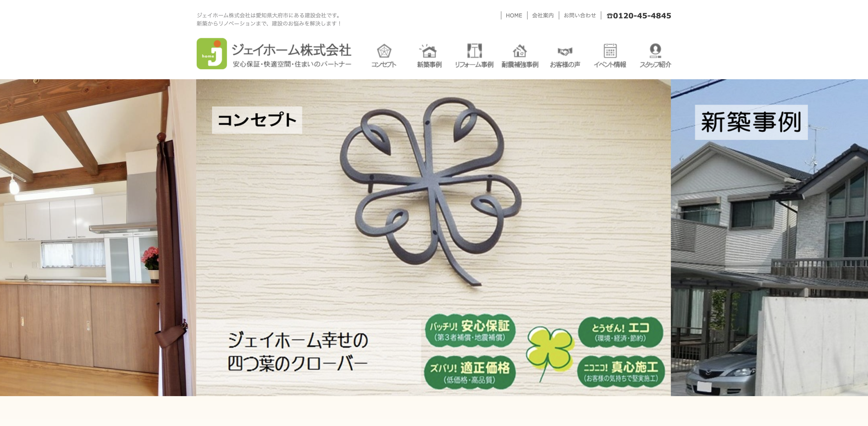This screenshot has height=426, width=868.
Task: Open the 新築事例 house slide image
Action: pos(769,237)
